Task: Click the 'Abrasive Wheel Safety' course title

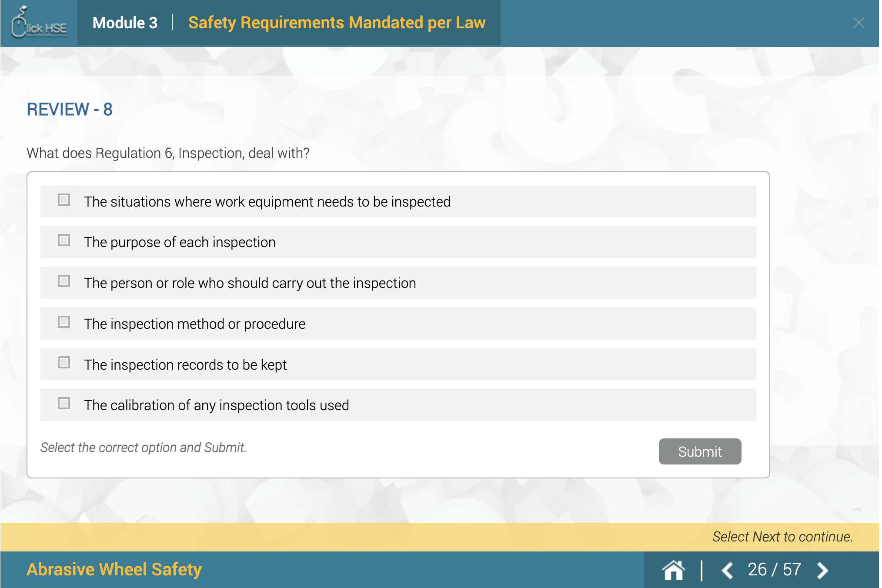Action: tap(114, 569)
